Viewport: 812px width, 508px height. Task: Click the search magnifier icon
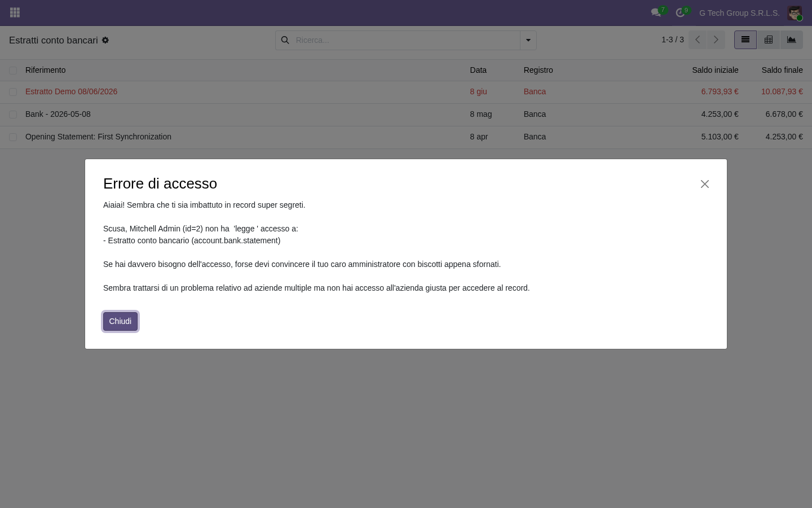pos(285,40)
